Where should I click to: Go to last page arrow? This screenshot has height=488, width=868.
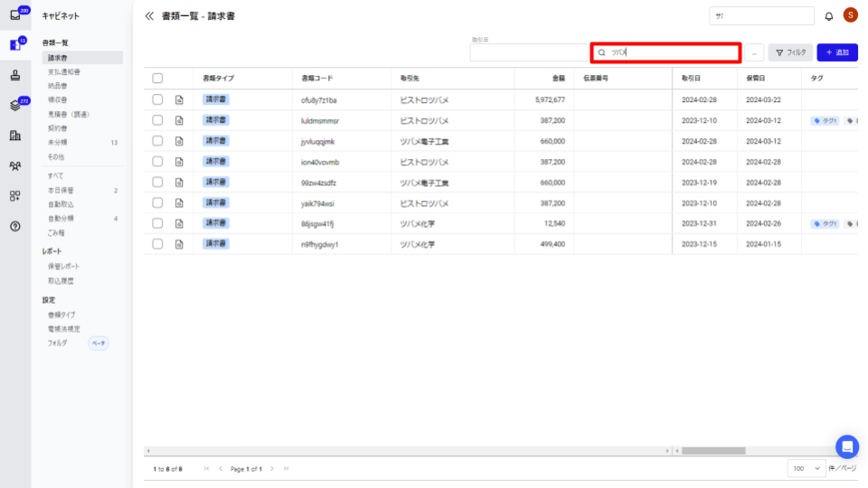click(x=287, y=469)
